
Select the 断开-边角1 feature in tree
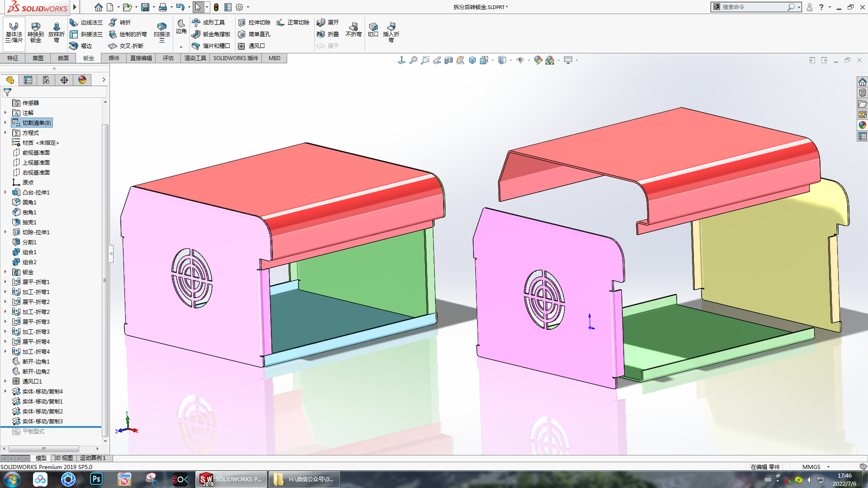point(36,361)
